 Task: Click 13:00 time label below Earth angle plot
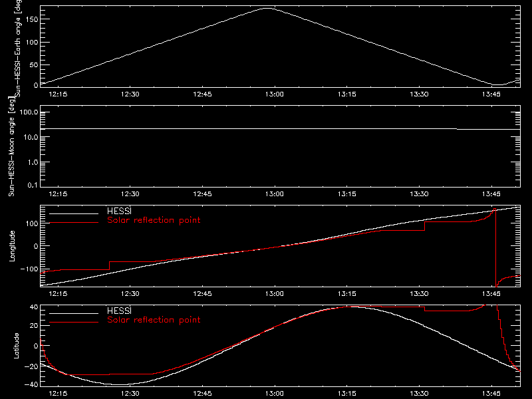275,94
